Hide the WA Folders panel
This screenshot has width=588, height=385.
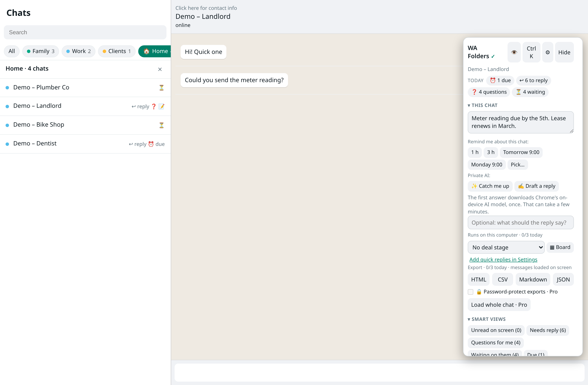tap(564, 52)
